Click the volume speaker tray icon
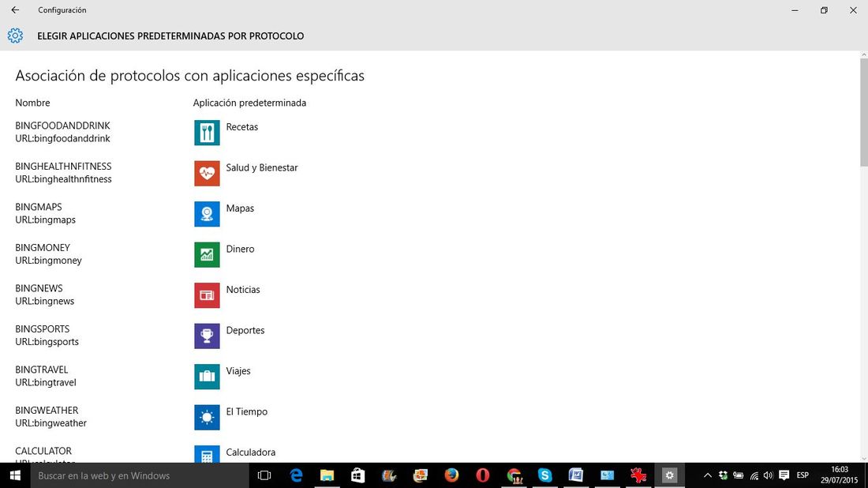Screen dimensions: 868x488 click(769, 475)
